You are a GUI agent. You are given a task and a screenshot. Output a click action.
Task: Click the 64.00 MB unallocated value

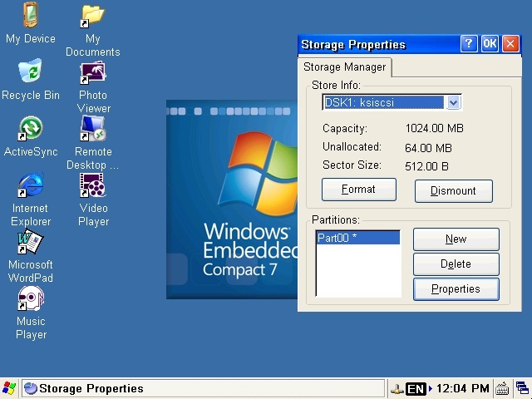[428, 148]
